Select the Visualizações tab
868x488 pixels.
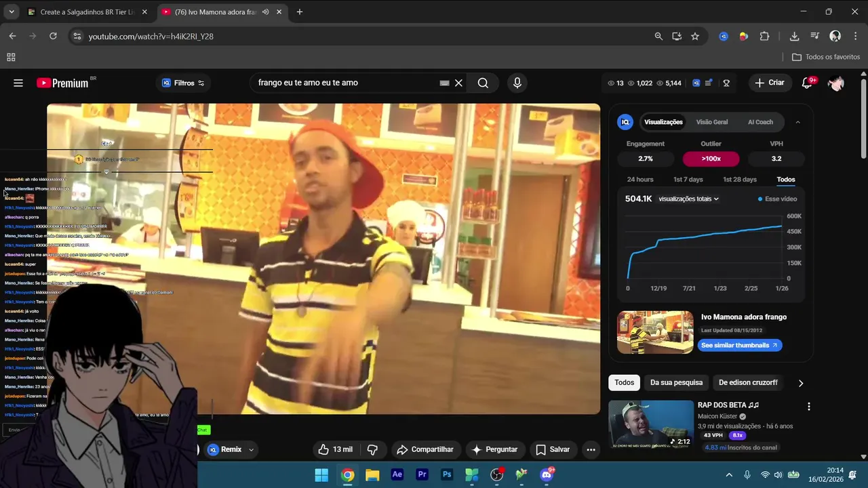663,122
